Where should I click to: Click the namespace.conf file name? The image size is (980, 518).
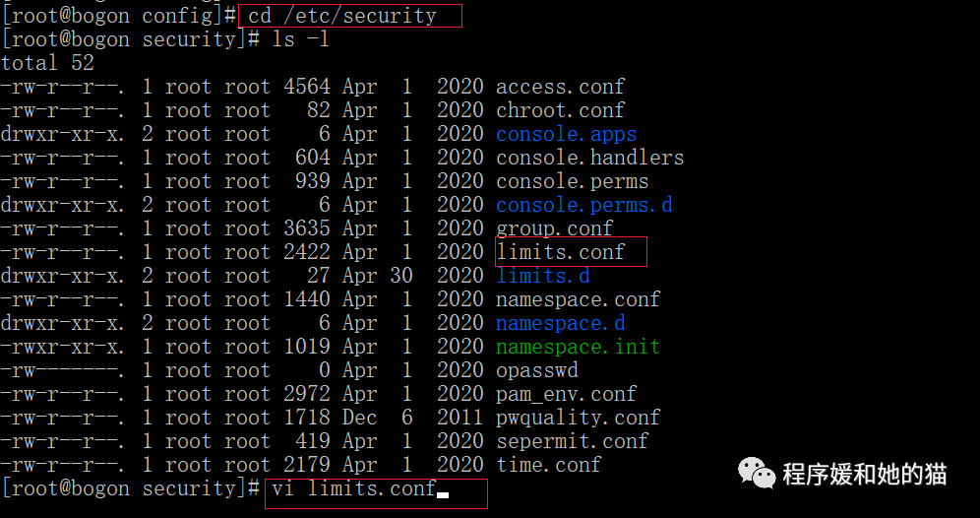tap(578, 299)
